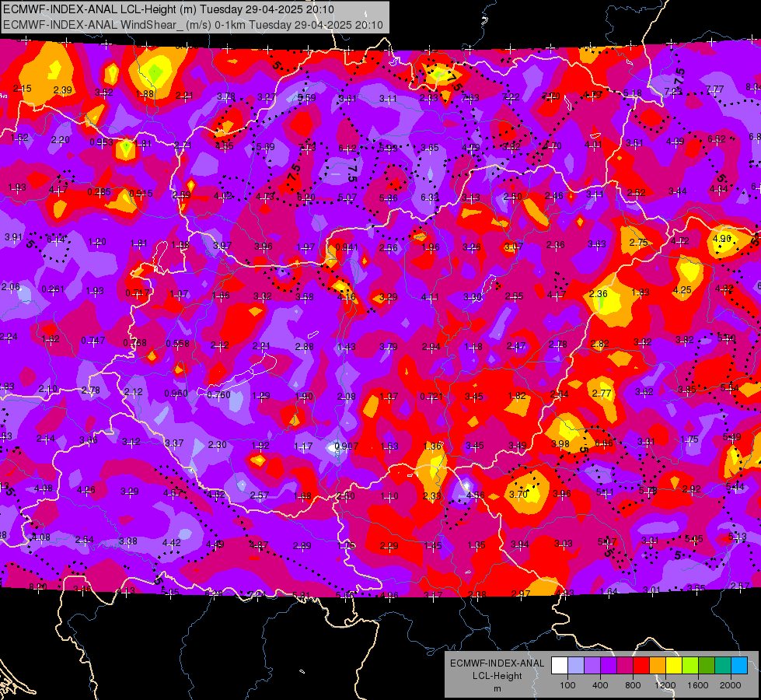
Task: Click the 2000 label on the legend scale
Action: (731, 685)
